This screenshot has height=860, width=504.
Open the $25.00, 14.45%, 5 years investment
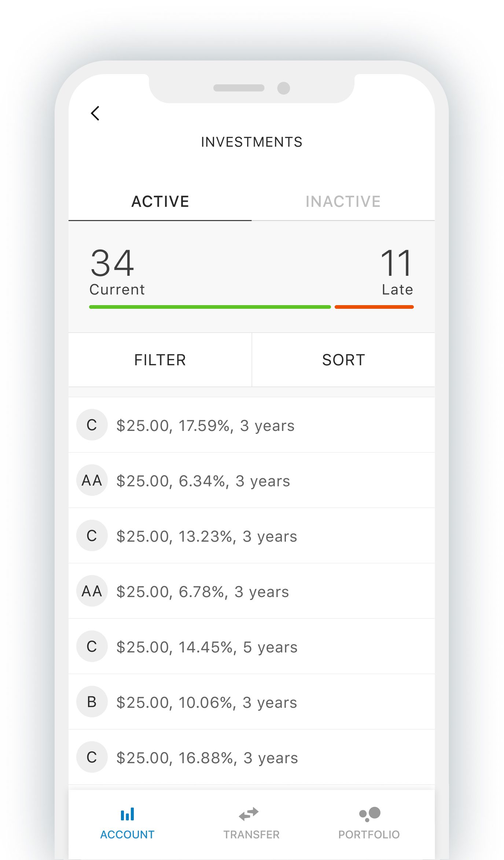tap(251, 646)
